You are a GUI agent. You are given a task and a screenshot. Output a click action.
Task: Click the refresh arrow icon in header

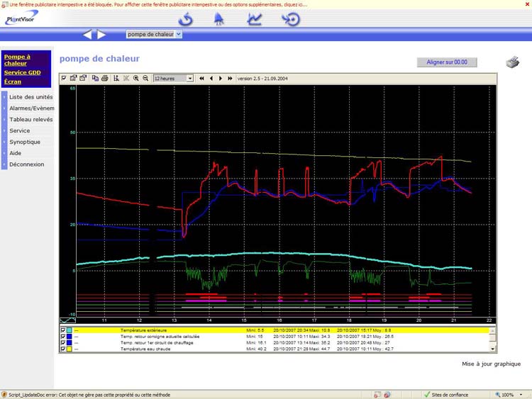(186, 18)
